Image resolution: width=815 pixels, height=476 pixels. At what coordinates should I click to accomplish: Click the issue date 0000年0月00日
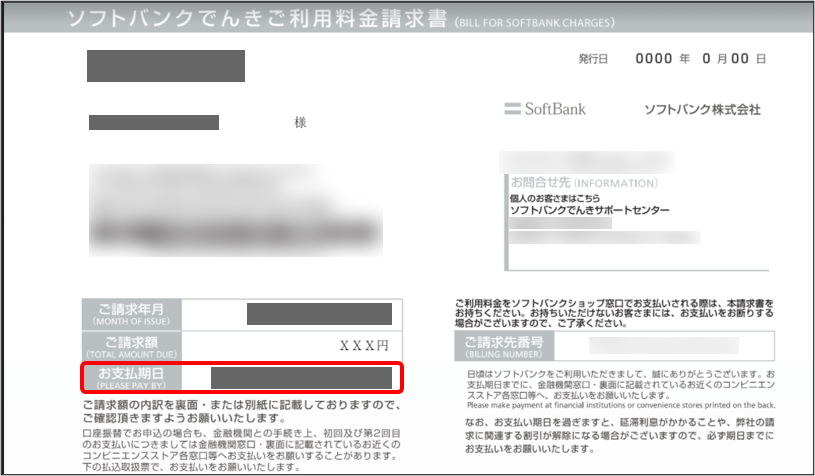(701, 58)
